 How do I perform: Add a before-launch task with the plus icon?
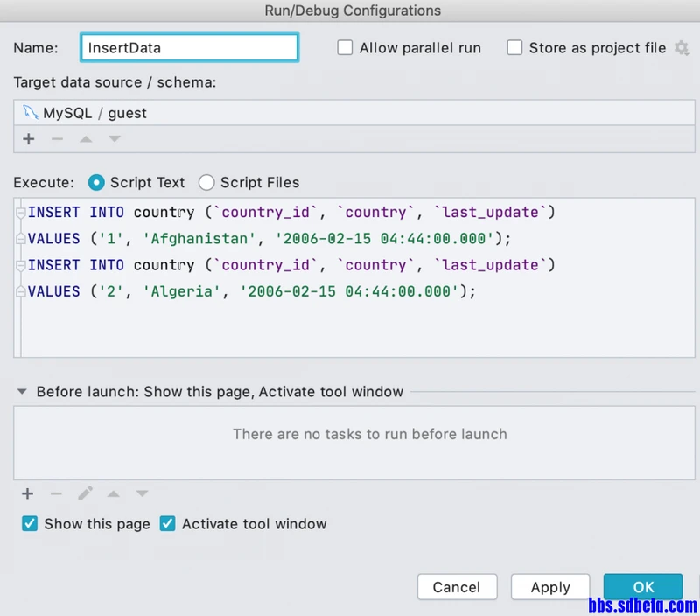pos(28,493)
